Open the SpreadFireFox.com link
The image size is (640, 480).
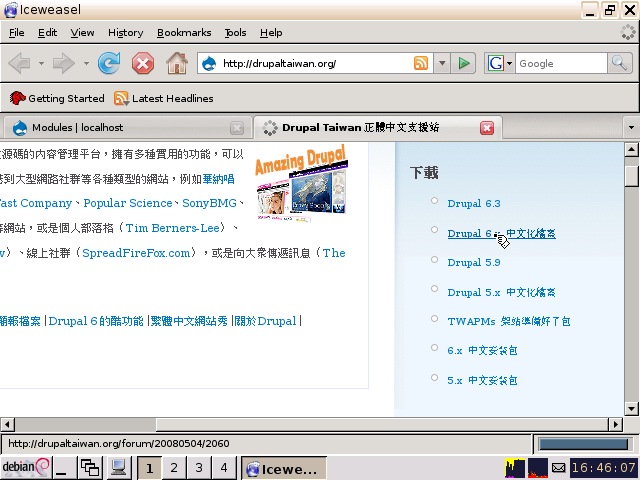pyautogui.click(x=136, y=253)
